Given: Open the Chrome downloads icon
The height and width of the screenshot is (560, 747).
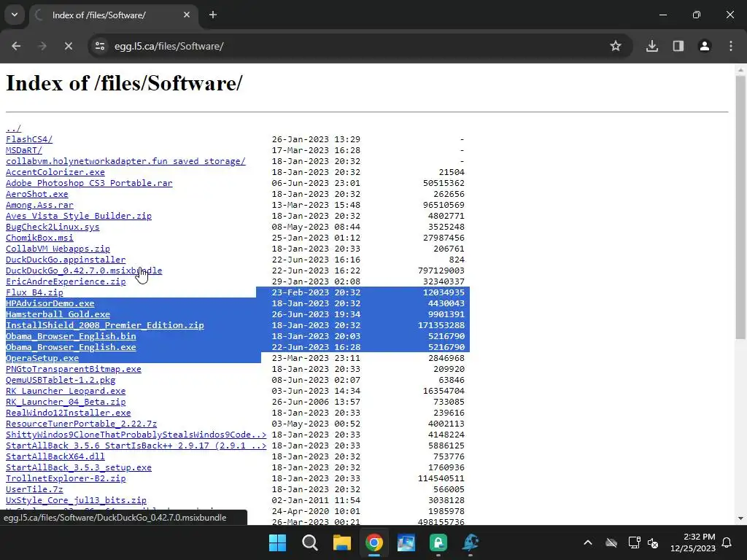Looking at the screenshot, I should [652, 46].
